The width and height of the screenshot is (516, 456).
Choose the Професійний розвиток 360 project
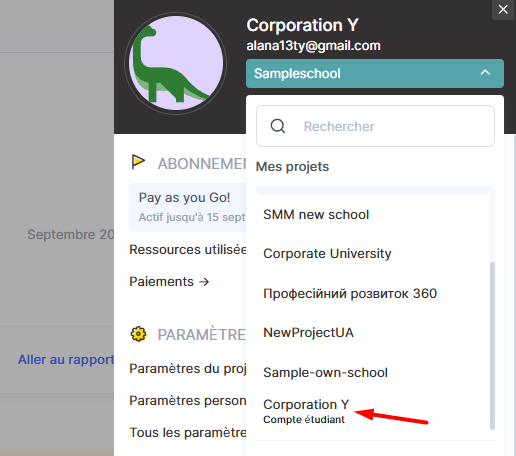pyautogui.click(x=350, y=294)
